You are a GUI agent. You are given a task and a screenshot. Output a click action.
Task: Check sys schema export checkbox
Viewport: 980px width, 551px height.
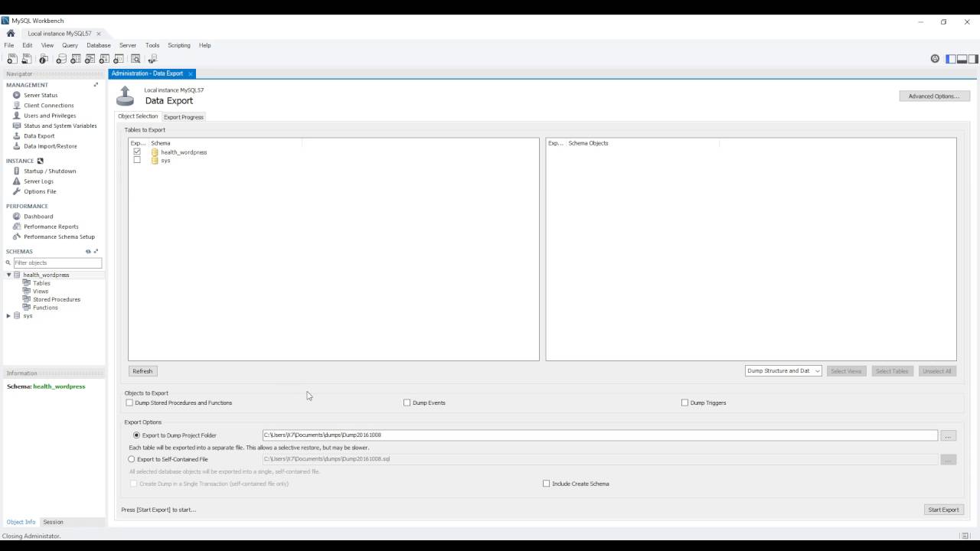tap(137, 161)
